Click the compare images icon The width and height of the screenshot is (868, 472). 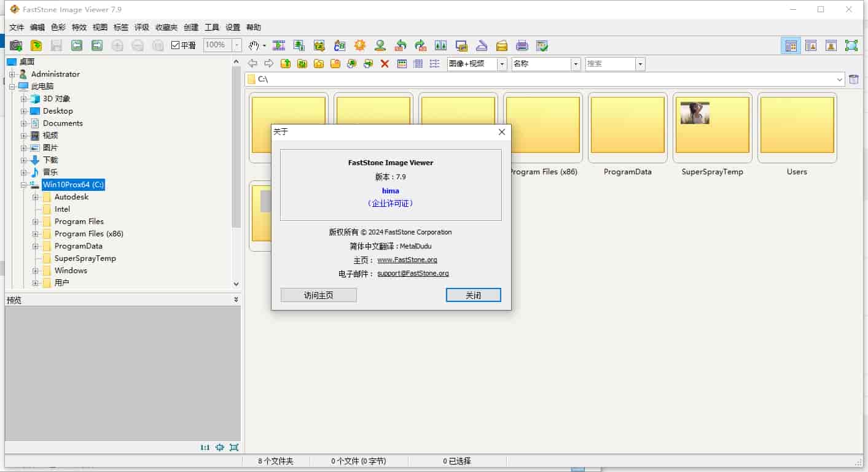pos(440,45)
